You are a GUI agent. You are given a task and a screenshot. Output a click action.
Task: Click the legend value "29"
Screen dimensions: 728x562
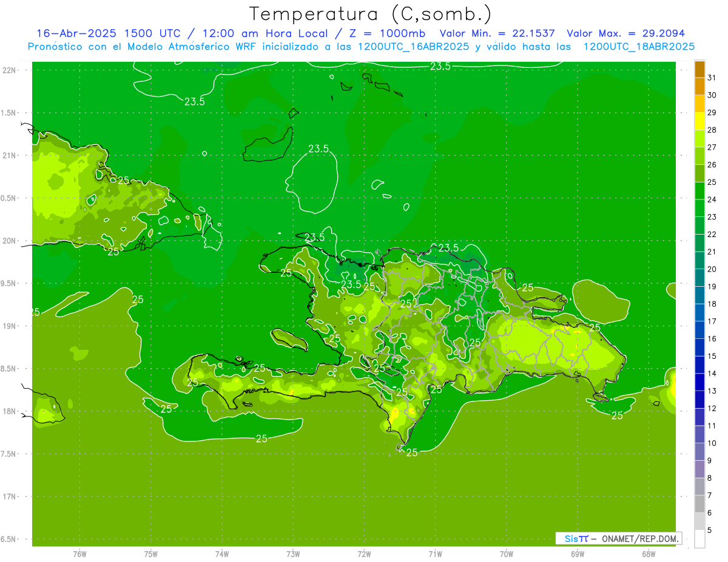pos(712,113)
